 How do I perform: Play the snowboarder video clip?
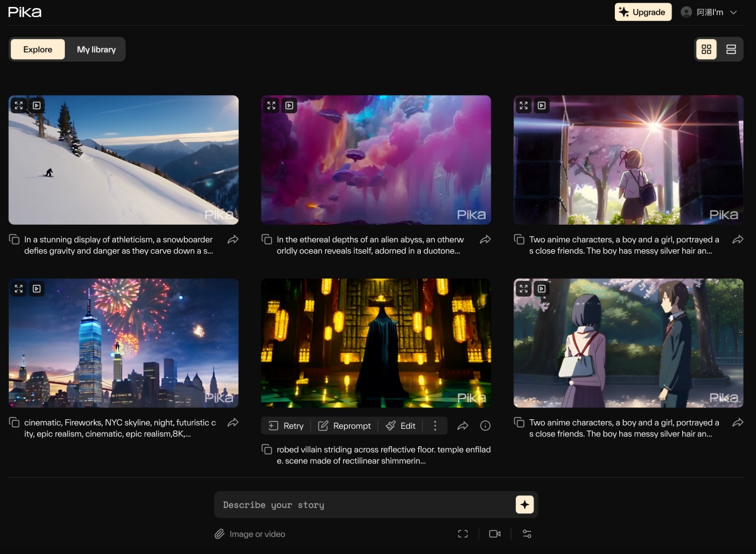tap(37, 106)
